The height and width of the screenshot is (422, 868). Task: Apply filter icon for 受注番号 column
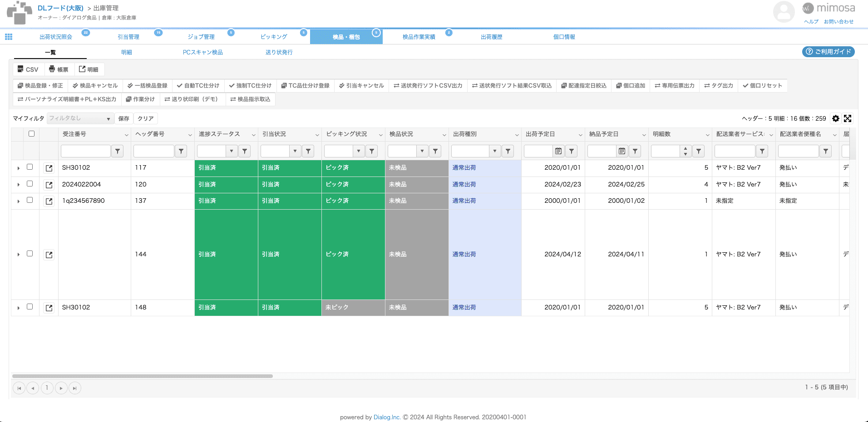pyautogui.click(x=118, y=151)
